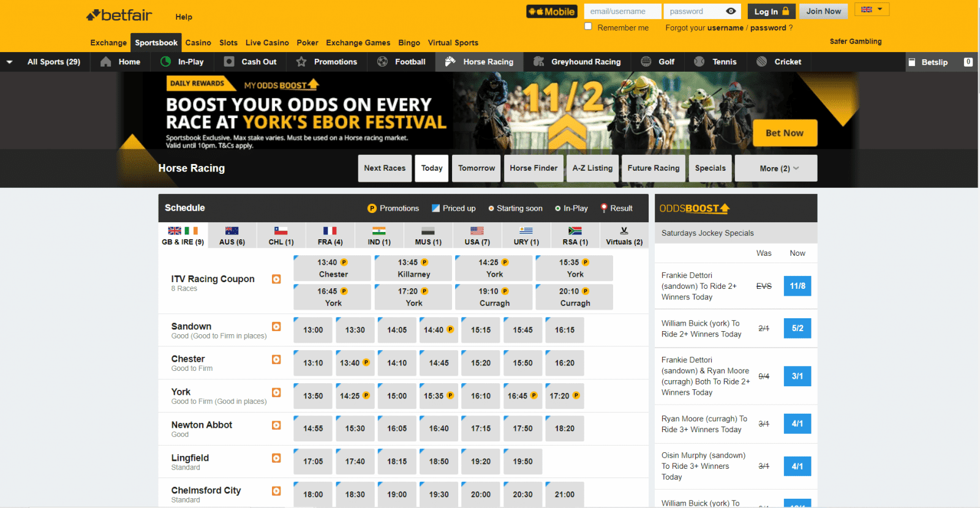This screenshot has height=508, width=980.
Task: Open Chester racecard icon
Action: (x=276, y=359)
